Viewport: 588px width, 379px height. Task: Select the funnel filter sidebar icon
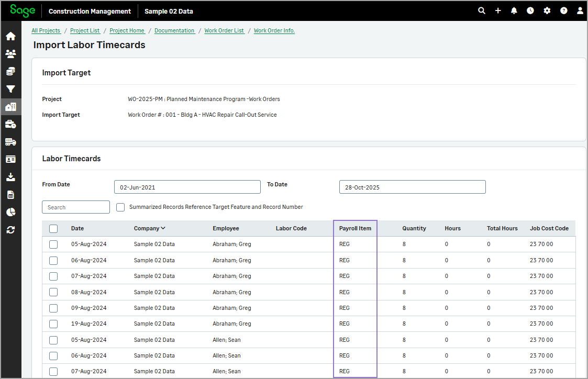click(10, 89)
